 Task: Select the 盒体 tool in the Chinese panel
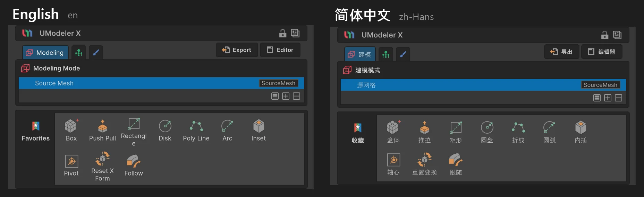pos(393,132)
